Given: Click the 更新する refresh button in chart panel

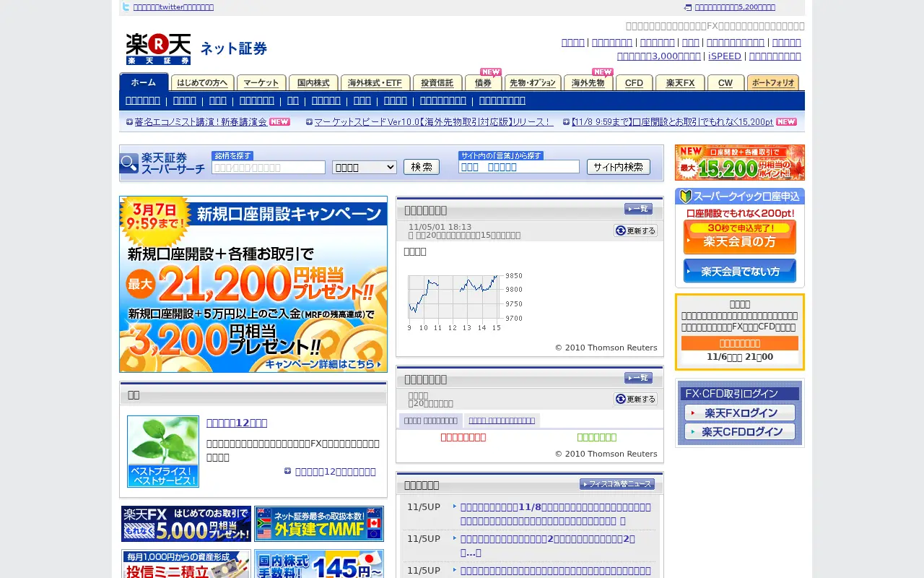Looking at the screenshot, I should pos(636,230).
